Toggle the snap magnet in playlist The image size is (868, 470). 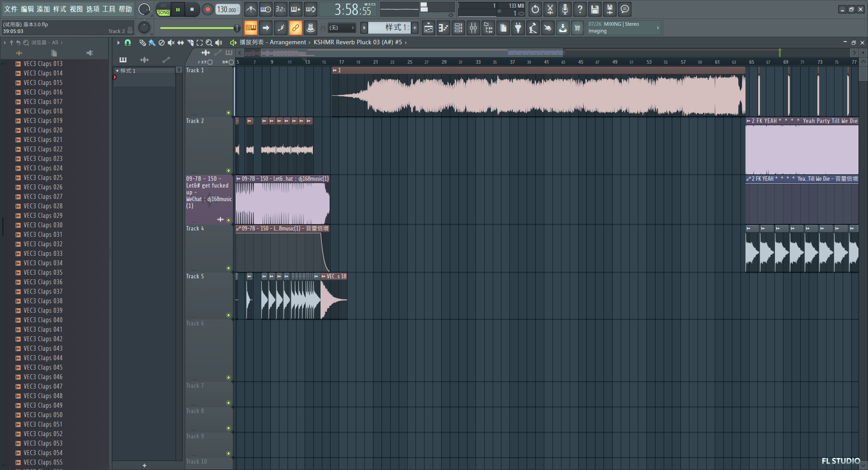(x=127, y=42)
